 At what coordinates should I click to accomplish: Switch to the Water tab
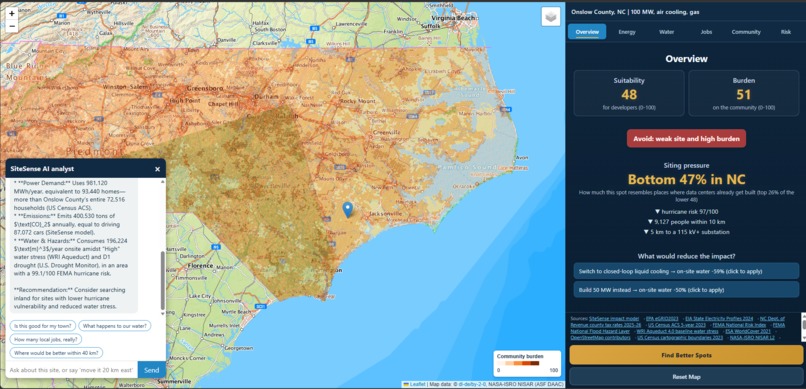point(667,32)
